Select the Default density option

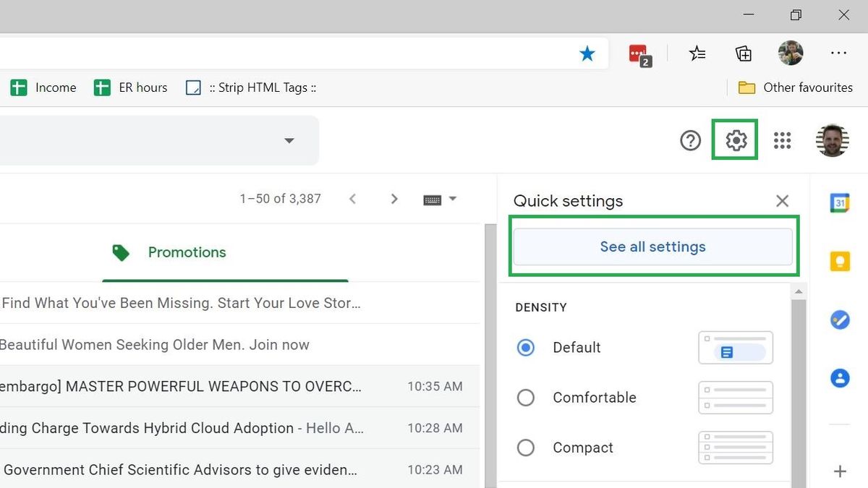coord(526,348)
